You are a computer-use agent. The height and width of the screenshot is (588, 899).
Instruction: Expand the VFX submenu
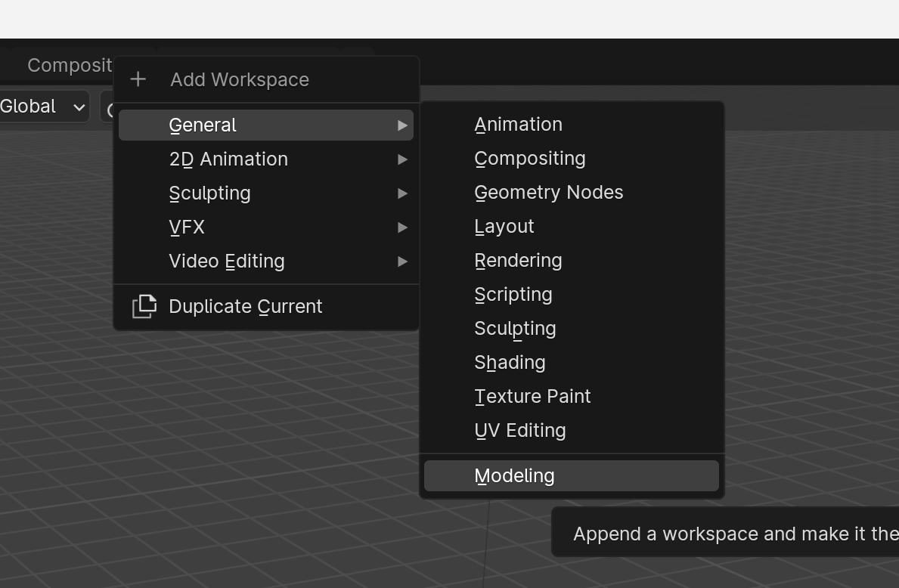[401, 227]
